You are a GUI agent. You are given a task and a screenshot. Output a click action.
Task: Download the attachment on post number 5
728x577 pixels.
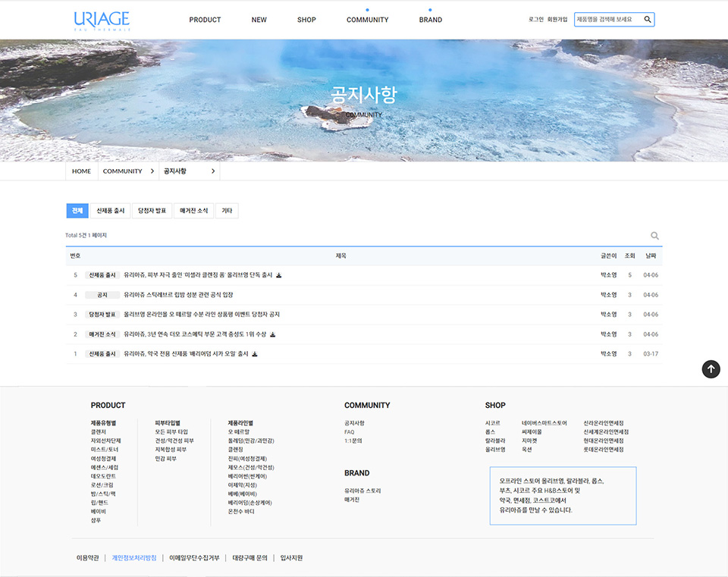point(278,275)
